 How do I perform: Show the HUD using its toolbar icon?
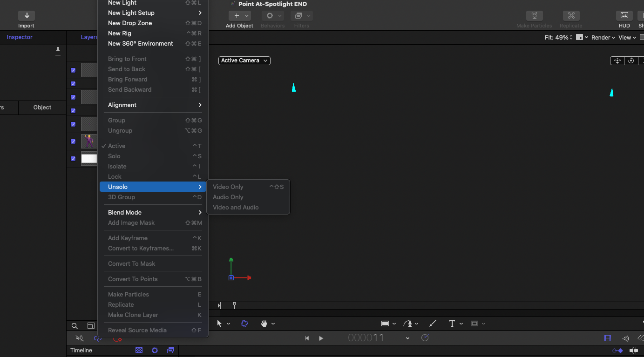click(x=624, y=16)
